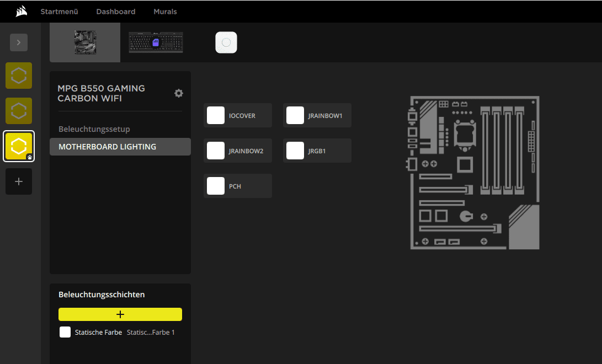
Task: Open the Murals tab
Action: 165,12
